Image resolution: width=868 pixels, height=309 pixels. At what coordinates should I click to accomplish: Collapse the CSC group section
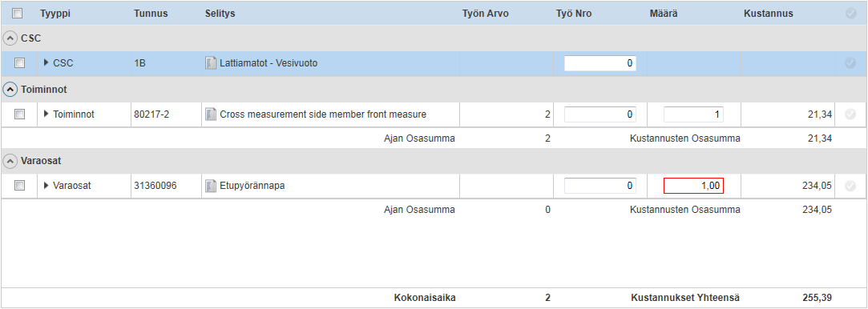(x=10, y=38)
